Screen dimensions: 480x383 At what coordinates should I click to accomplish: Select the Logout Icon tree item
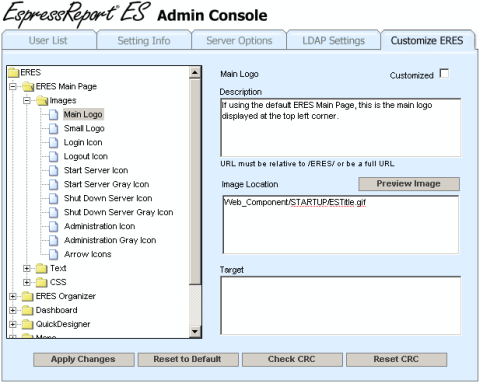pyautogui.click(x=86, y=157)
